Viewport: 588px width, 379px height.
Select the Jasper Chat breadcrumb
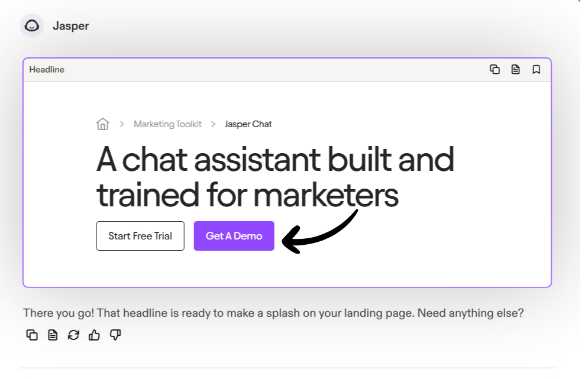pos(248,124)
